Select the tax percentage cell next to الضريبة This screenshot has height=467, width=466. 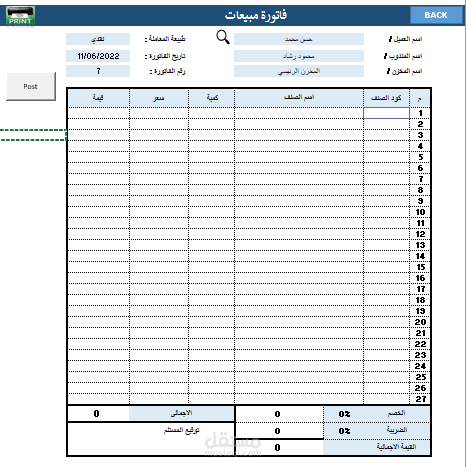pyautogui.click(x=344, y=431)
